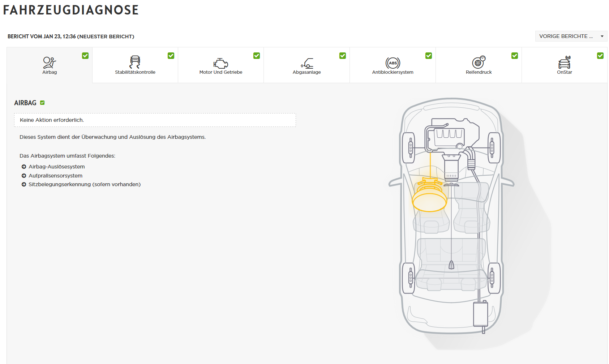Click green checkmark on OnStar tab

[600, 56]
